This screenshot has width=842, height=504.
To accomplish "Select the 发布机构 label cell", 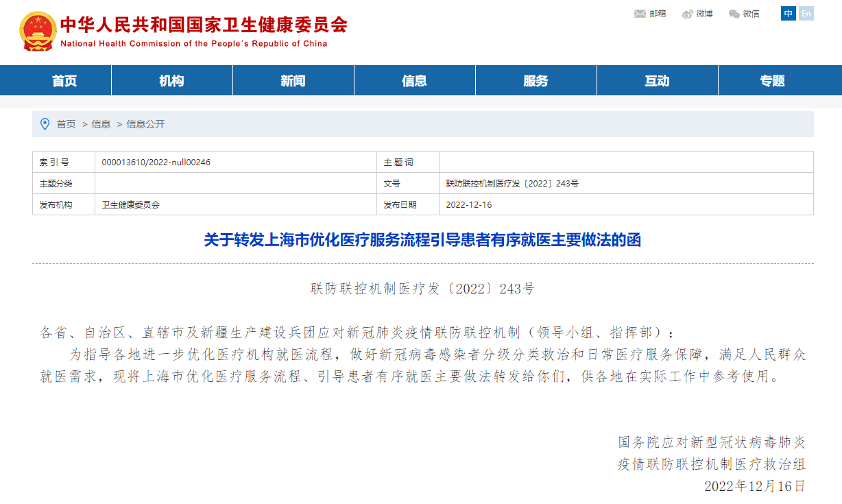I will click(x=64, y=204).
